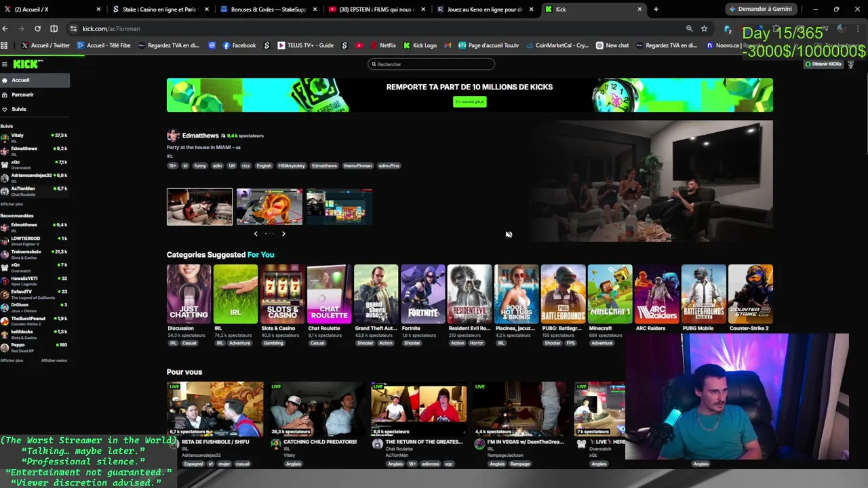
Task: Go back in browser history
Action: [x=5, y=28]
